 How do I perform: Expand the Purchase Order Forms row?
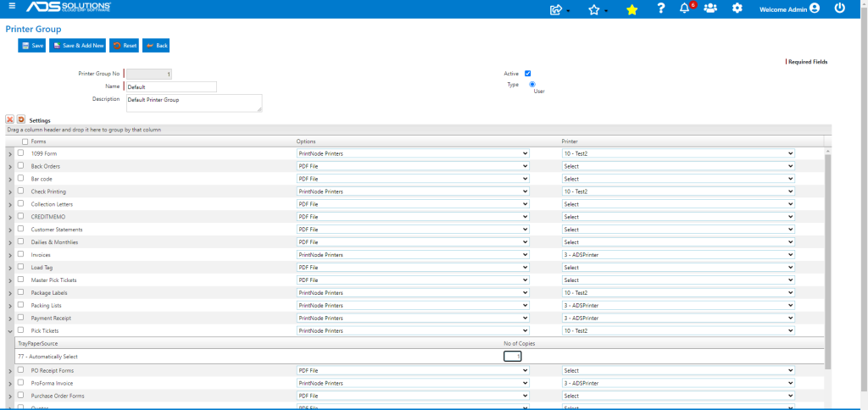coord(10,396)
